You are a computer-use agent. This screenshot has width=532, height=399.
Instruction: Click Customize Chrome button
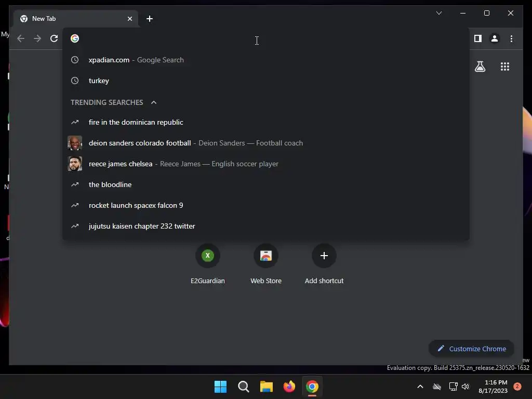click(x=472, y=349)
